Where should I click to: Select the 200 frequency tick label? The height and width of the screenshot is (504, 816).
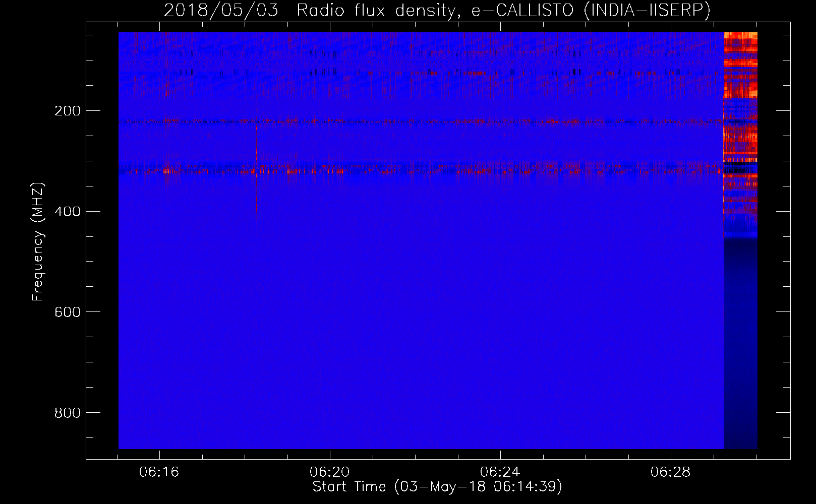(68, 111)
